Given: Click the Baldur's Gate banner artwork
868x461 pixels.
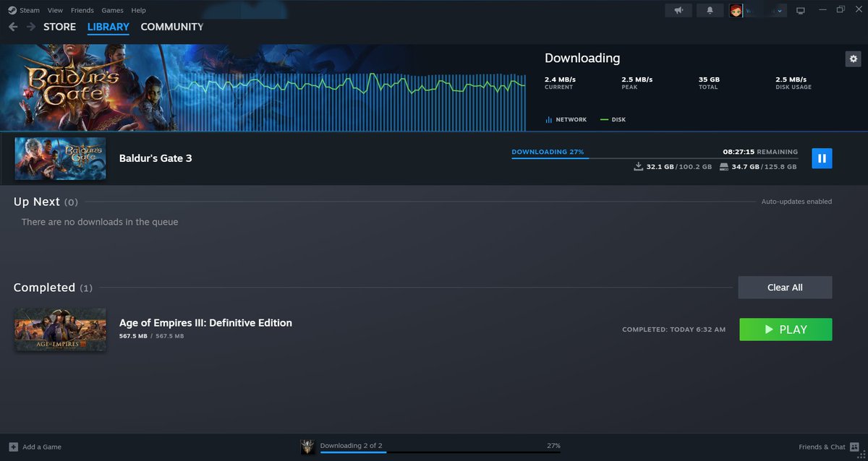Looking at the screenshot, I should 87,87.
